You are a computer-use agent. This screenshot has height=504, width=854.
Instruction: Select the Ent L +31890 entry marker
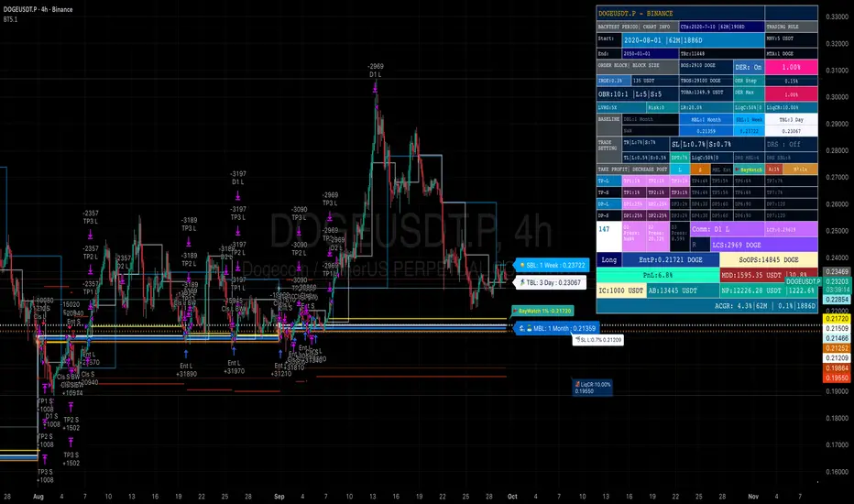point(186,370)
